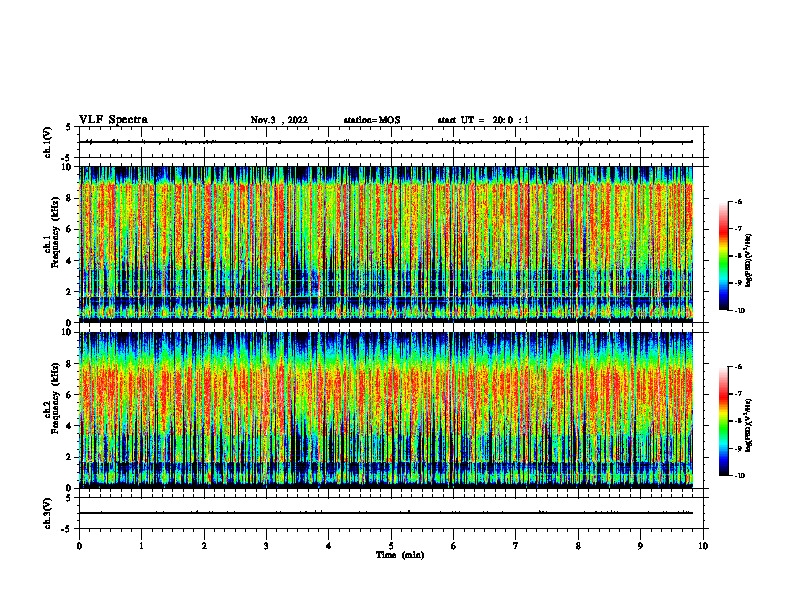Click the "8" kHz tick on ch.1 frequency axis

pyautogui.click(x=70, y=198)
